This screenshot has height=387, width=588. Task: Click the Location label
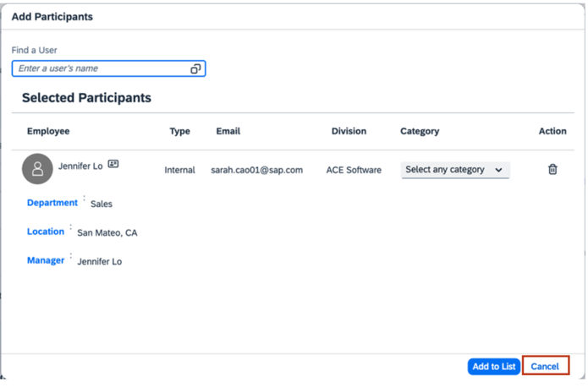pyautogui.click(x=46, y=232)
